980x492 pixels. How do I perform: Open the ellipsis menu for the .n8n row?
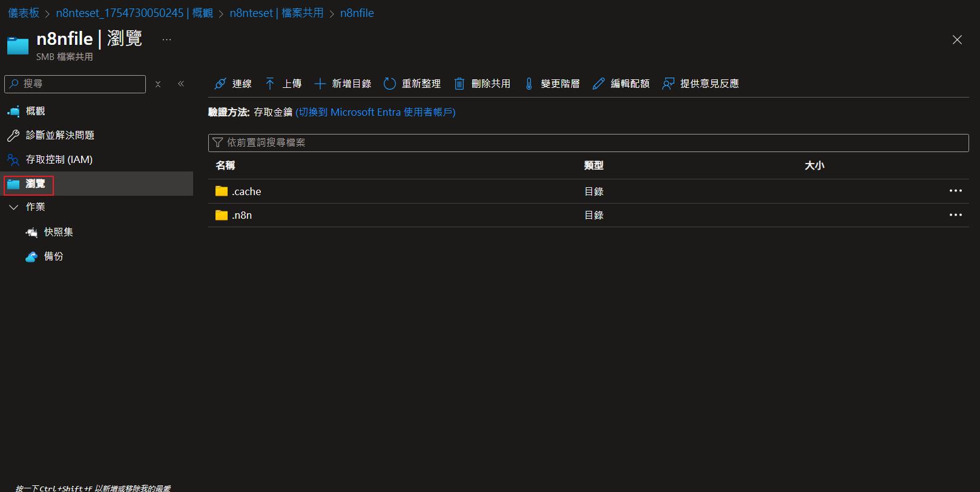(956, 214)
